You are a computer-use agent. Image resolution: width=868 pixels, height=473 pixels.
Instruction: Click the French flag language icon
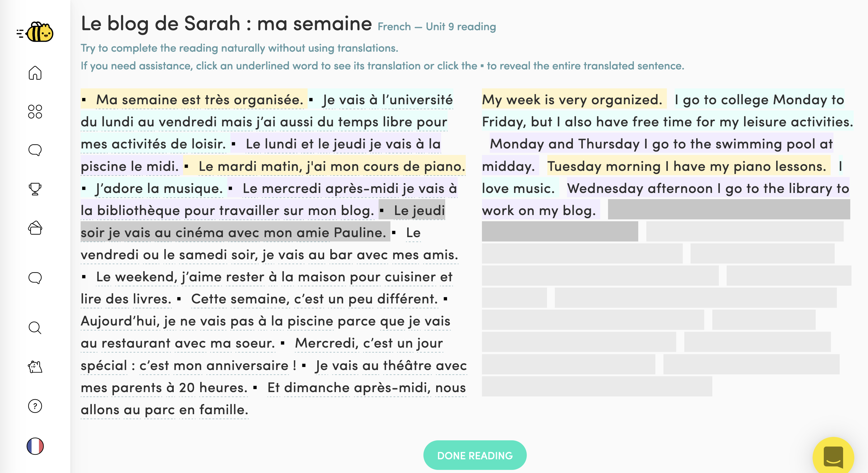[35, 446]
